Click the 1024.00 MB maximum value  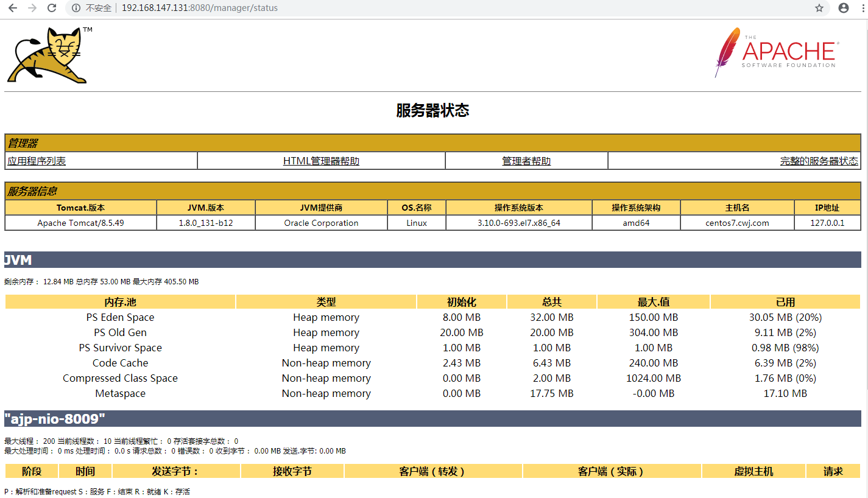[x=654, y=378]
